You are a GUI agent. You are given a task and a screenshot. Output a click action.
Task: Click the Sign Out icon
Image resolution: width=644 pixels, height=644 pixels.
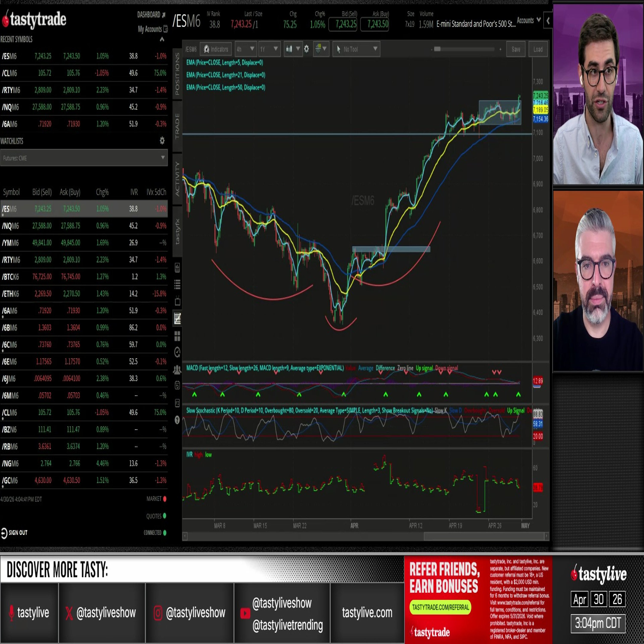pos(4,533)
